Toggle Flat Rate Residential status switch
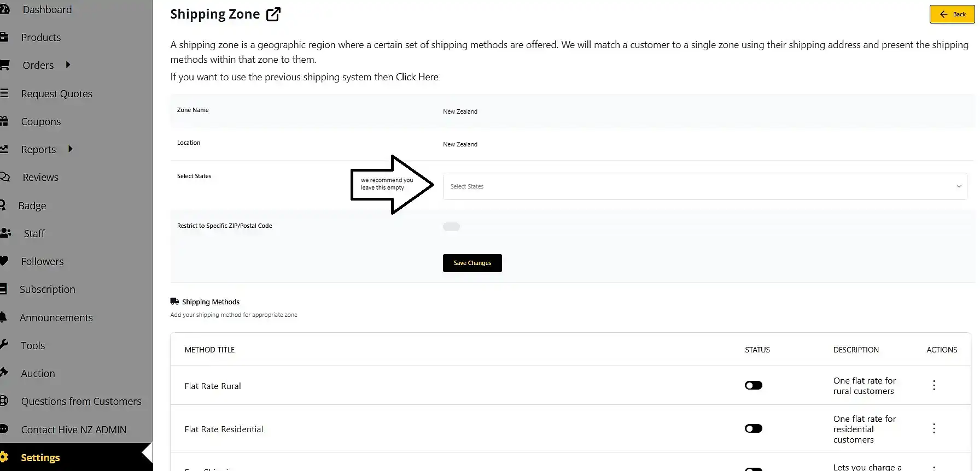 point(753,428)
